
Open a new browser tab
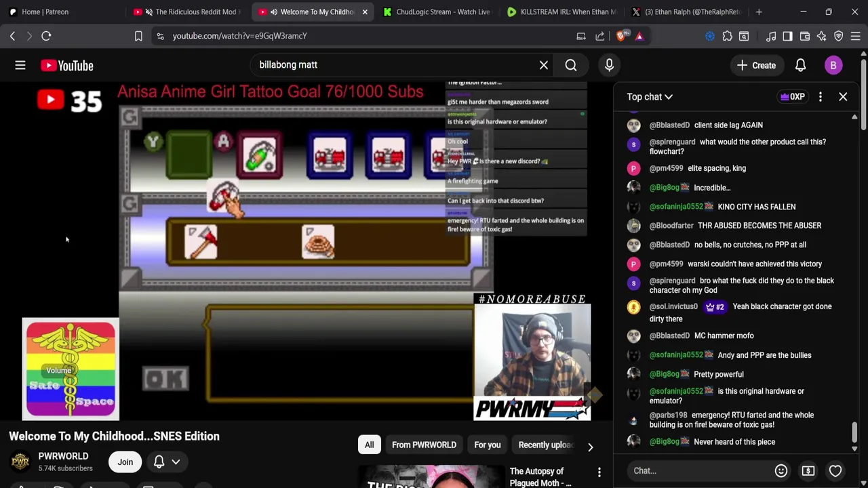pos(759,12)
